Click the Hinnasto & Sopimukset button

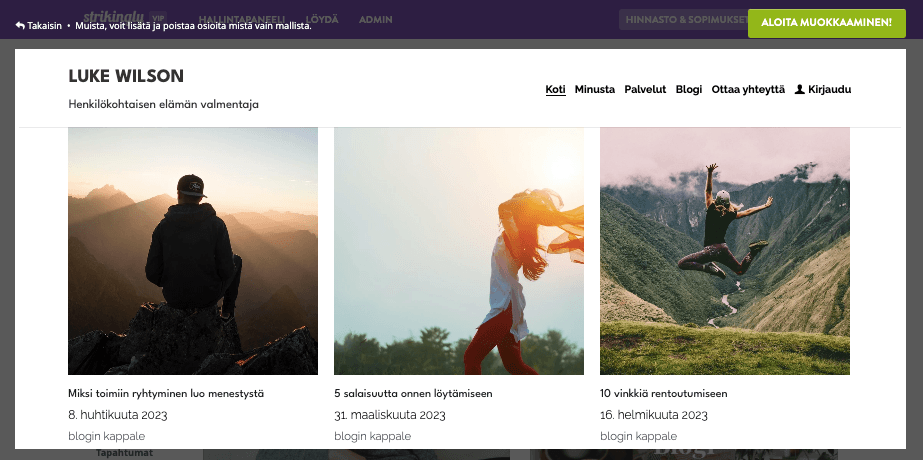683,19
